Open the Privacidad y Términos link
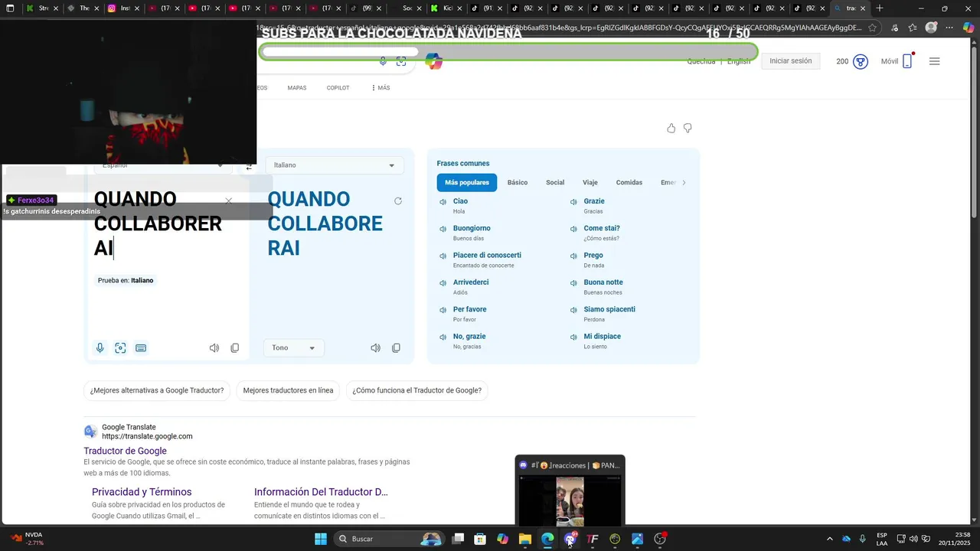Viewport: 980px width, 551px height. click(142, 492)
